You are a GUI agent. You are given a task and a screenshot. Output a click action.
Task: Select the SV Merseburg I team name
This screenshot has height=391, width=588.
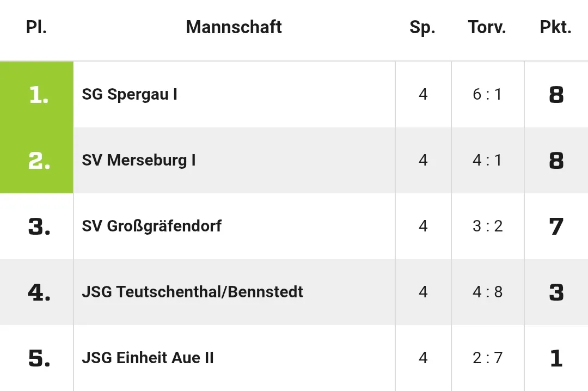tap(139, 160)
